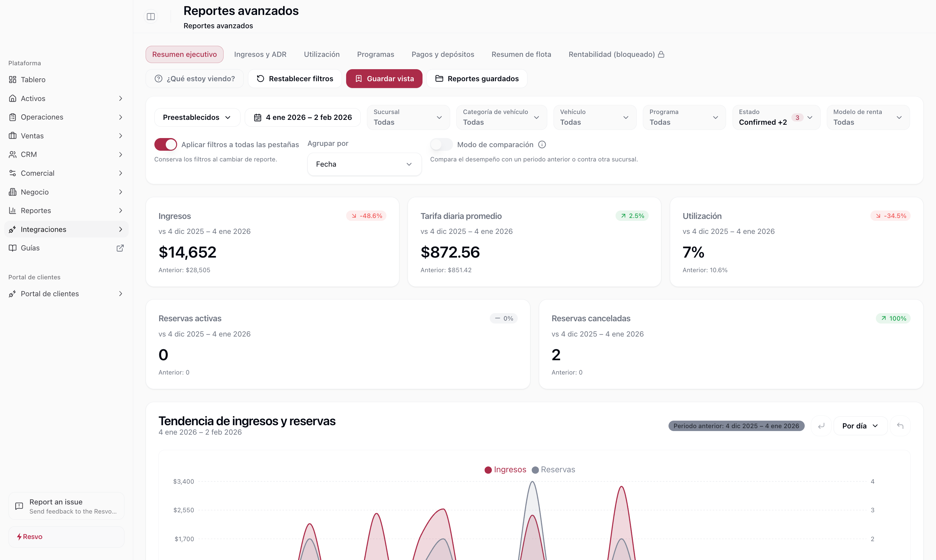This screenshot has height=560, width=936.
Task: Click the Reportes chart icon in sidebar
Action: 12,210
